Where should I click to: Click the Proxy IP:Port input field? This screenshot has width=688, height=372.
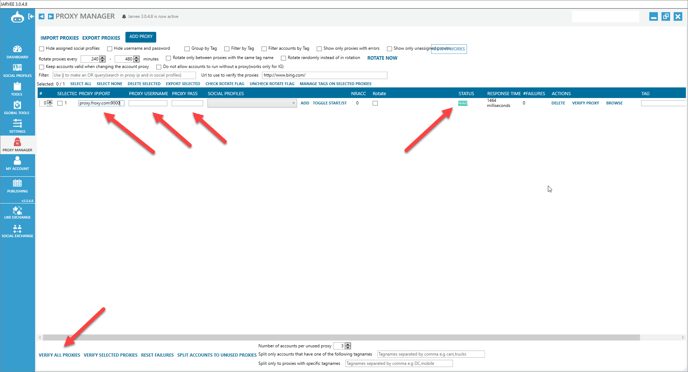click(x=101, y=103)
